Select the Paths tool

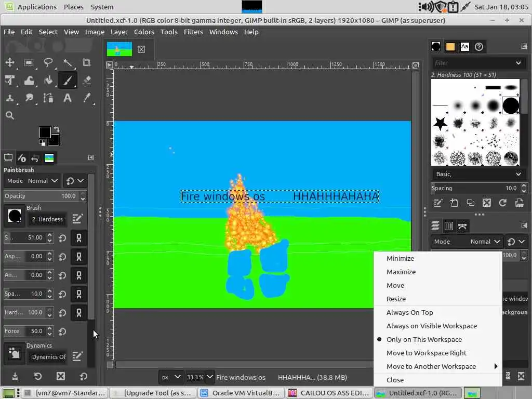pyautogui.click(x=48, y=98)
